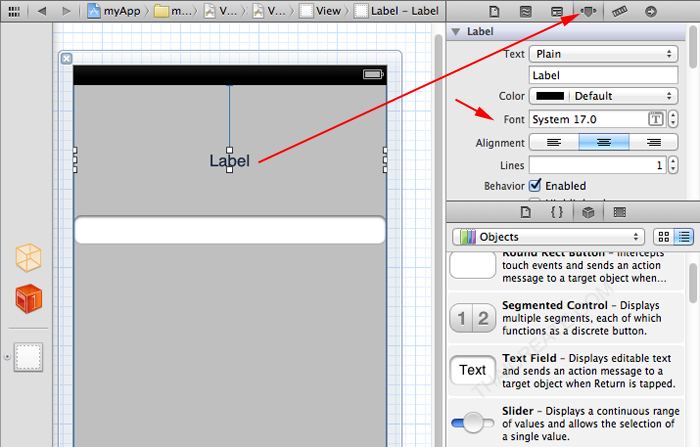Viewport: 700px width, 447px height.
Task: Go back with the left arrow
Action: point(42,11)
